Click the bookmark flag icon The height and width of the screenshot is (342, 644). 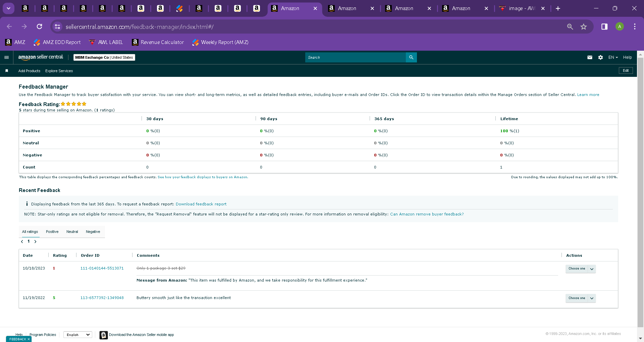tap(7, 71)
